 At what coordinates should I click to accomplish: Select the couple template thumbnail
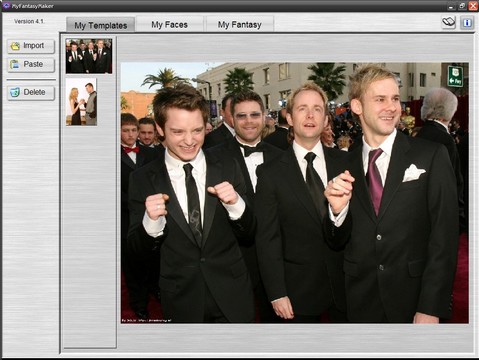[x=81, y=102]
